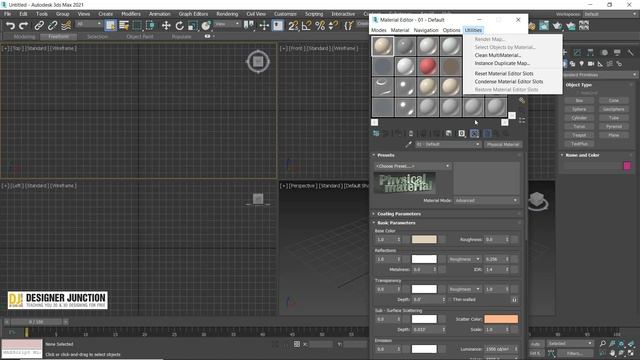This screenshot has width=640, height=360.
Task: Toggle the Snaps button on the toolbar
Action: (293, 26)
